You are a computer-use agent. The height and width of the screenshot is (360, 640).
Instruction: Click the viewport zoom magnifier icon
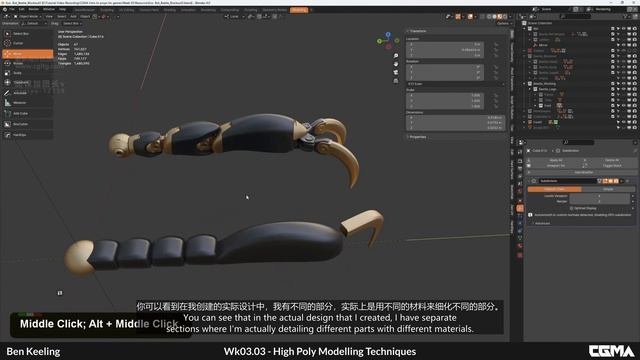click(x=396, y=56)
